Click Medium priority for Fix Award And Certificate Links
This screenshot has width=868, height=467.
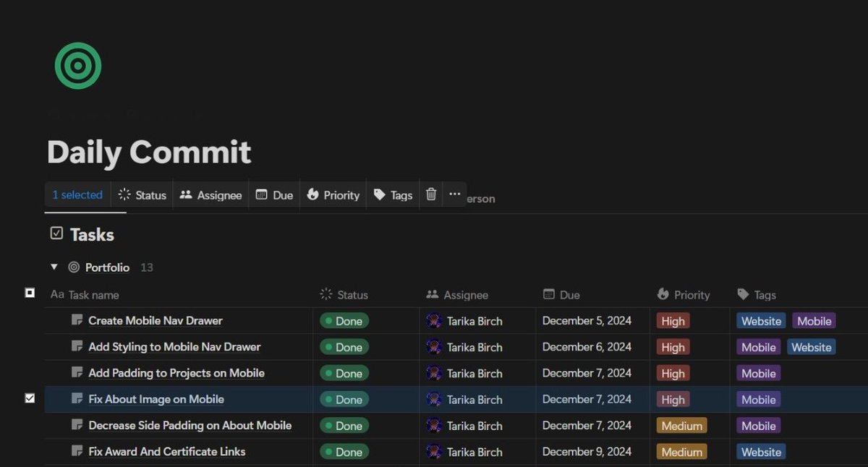tap(682, 452)
